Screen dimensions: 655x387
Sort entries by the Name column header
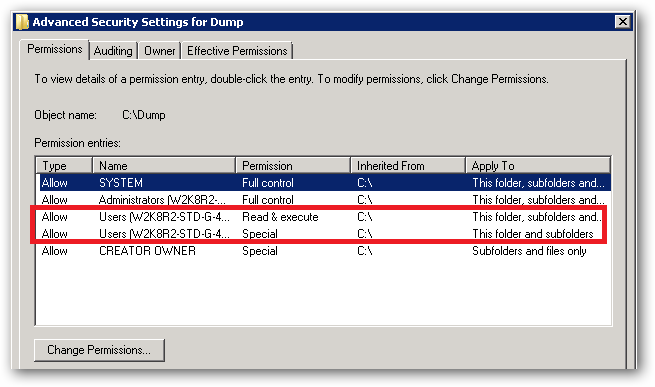[164, 165]
